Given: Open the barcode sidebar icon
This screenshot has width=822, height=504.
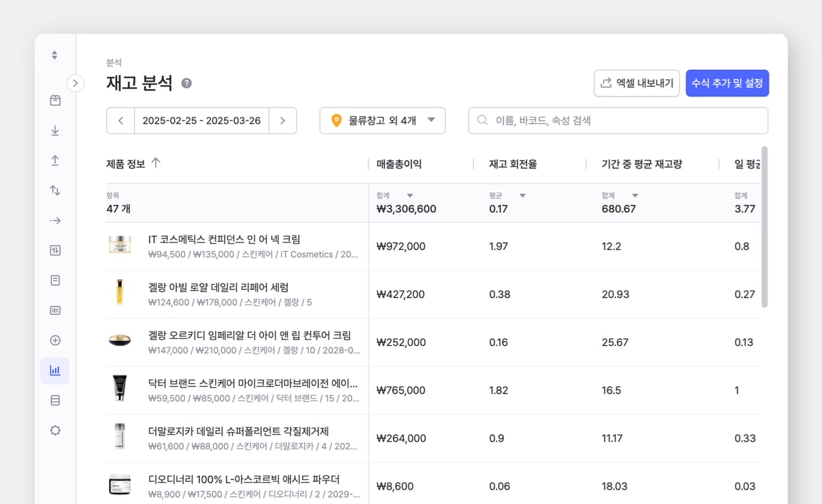Looking at the screenshot, I should [55, 310].
